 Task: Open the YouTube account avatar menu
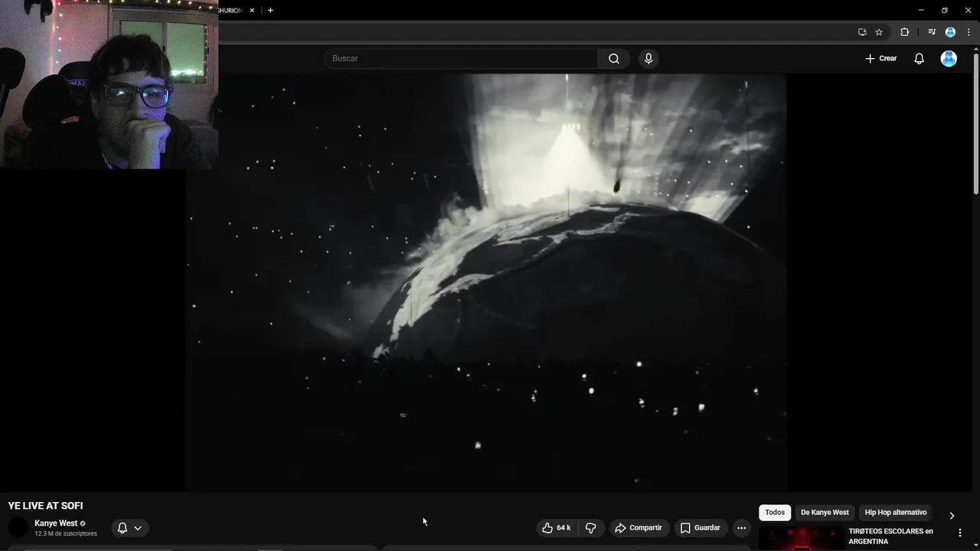[949, 59]
